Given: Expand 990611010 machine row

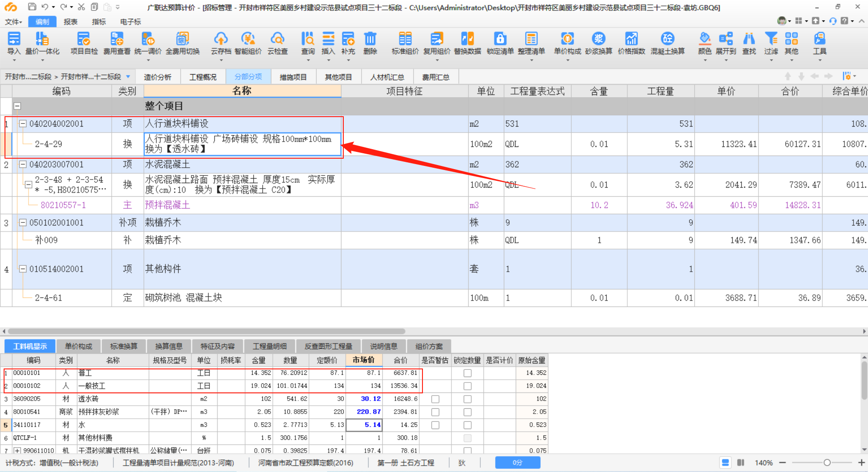Looking at the screenshot, I should (x=18, y=450).
